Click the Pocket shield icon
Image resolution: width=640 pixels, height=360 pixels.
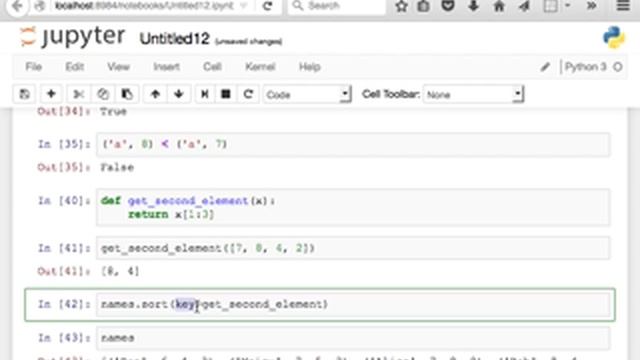448,6
